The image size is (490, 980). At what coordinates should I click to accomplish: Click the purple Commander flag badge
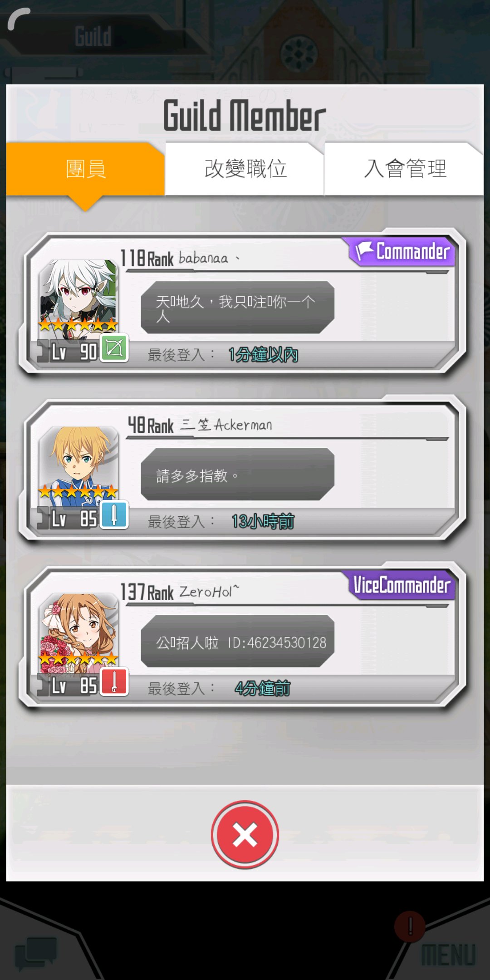(x=402, y=251)
